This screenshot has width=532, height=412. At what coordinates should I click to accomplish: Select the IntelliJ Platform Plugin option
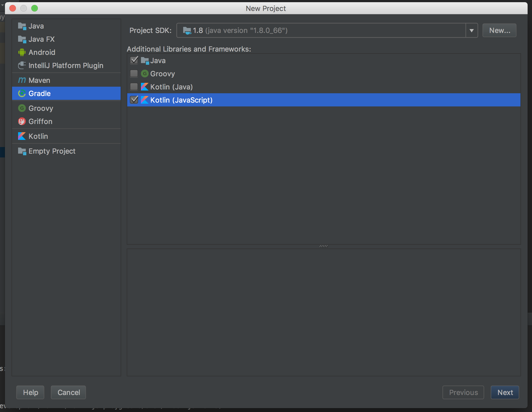(x=66, y=65)
